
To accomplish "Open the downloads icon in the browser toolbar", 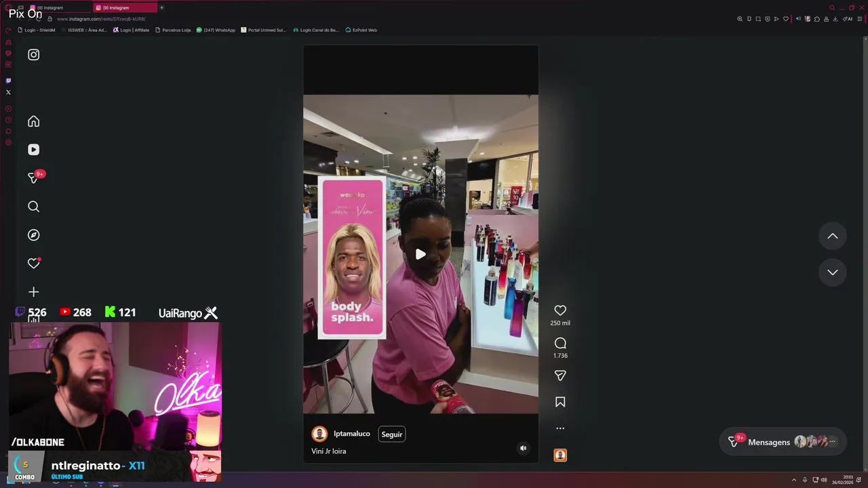I will (835, 19).
